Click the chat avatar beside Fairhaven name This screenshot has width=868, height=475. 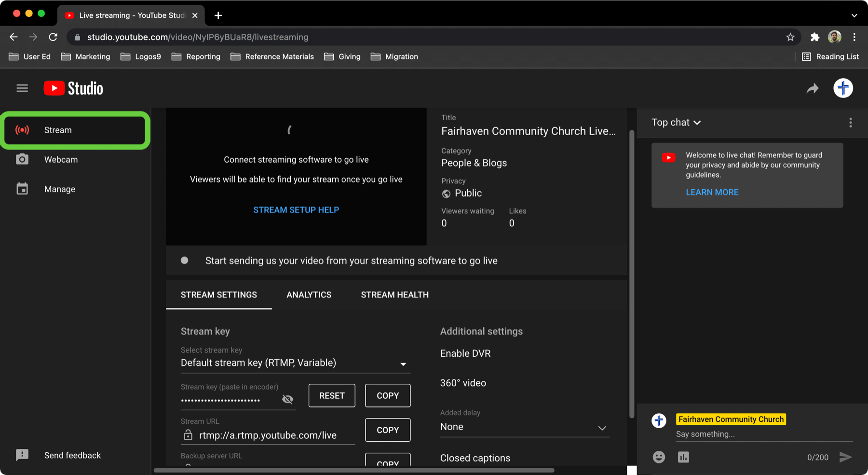coord(659,420)
